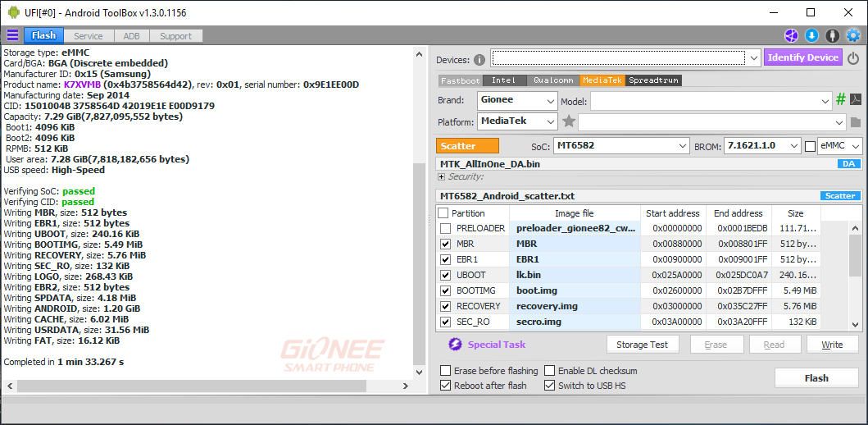Click the Android robot app icon in the title bar

(13, 12)
